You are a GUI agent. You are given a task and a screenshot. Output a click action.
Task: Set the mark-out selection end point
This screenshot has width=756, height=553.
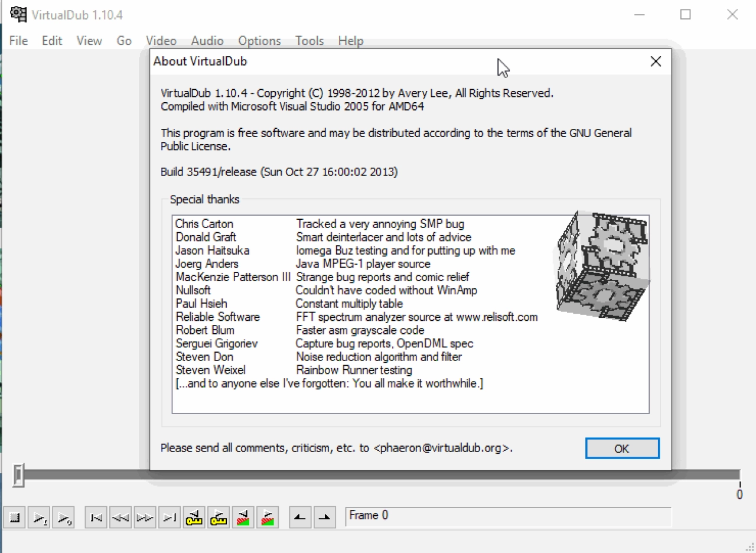click(x=324, y=518)
